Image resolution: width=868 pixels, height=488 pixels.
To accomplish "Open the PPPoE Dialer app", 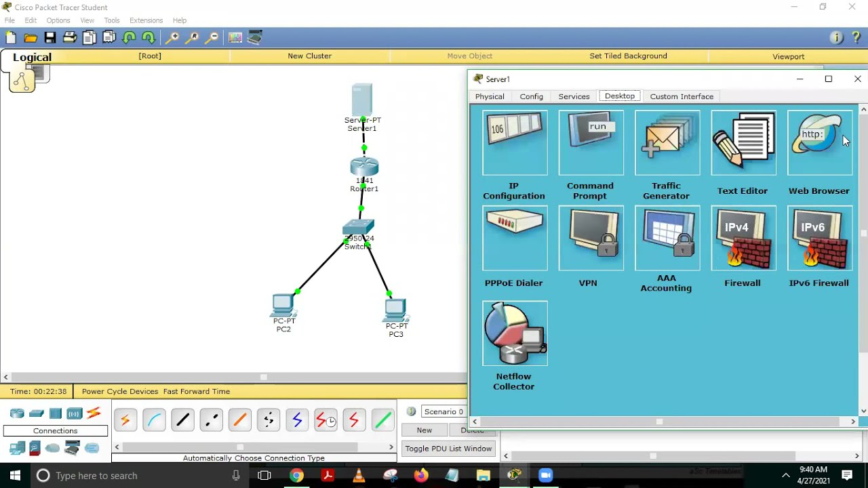I will pyautogui.click(x=515, y=238).
